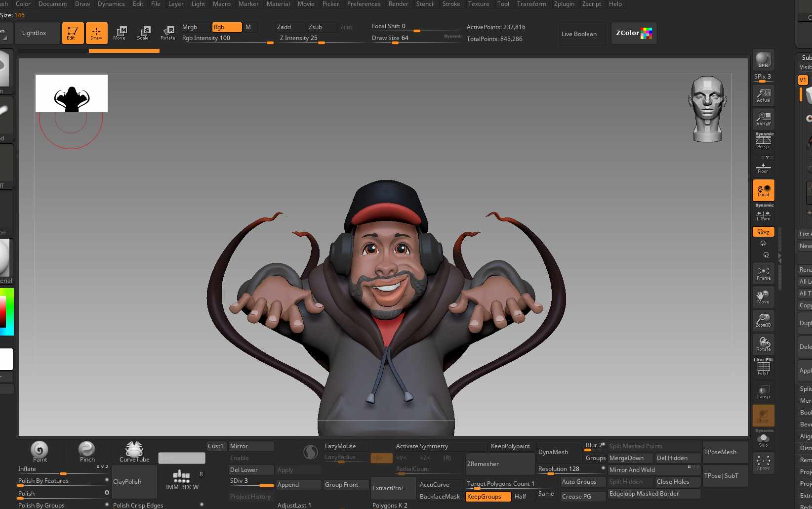Click the Zoom3D navigation icon

click(x=763, y=320)
